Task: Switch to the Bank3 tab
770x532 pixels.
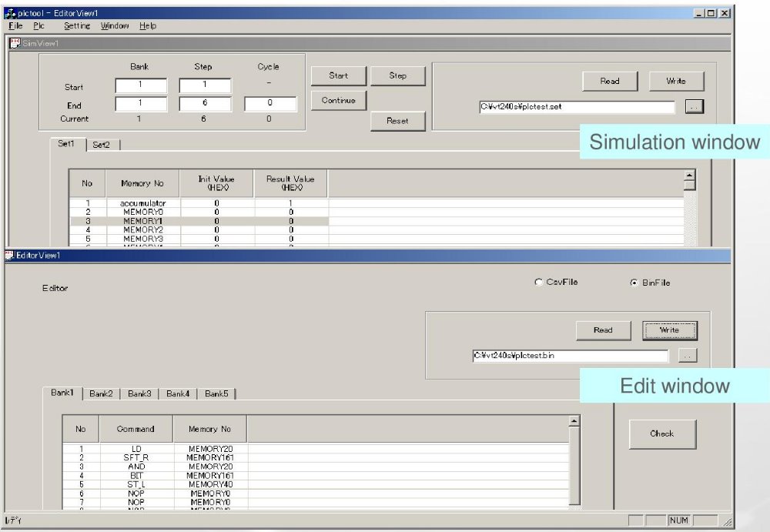Action: point(139,393)
